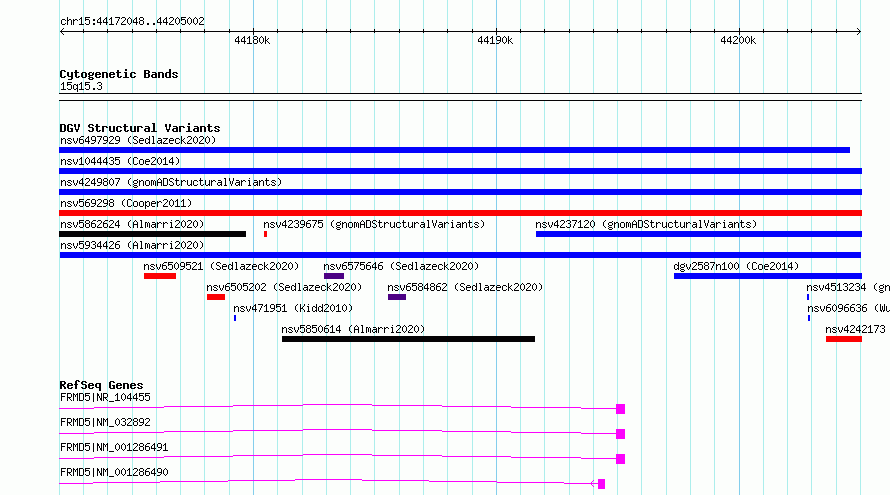
Task: Click the nsv4513234 variant label
Action: point(848,287)
